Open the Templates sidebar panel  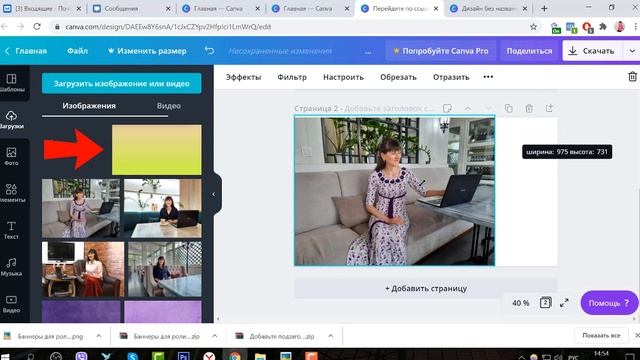12,83
